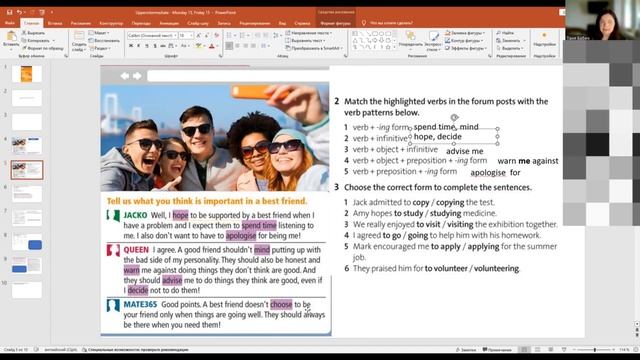This screenshot has height=360, width=640.
Task: Click the next arrow on slide header
Action: [x=138, y=76]
